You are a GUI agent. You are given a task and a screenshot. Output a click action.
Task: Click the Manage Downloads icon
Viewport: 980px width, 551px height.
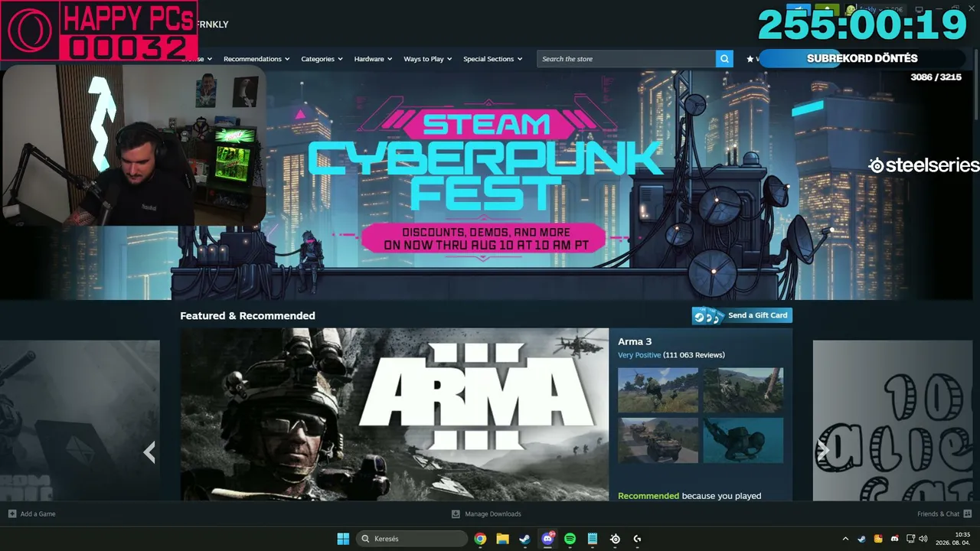coord(456,514)
